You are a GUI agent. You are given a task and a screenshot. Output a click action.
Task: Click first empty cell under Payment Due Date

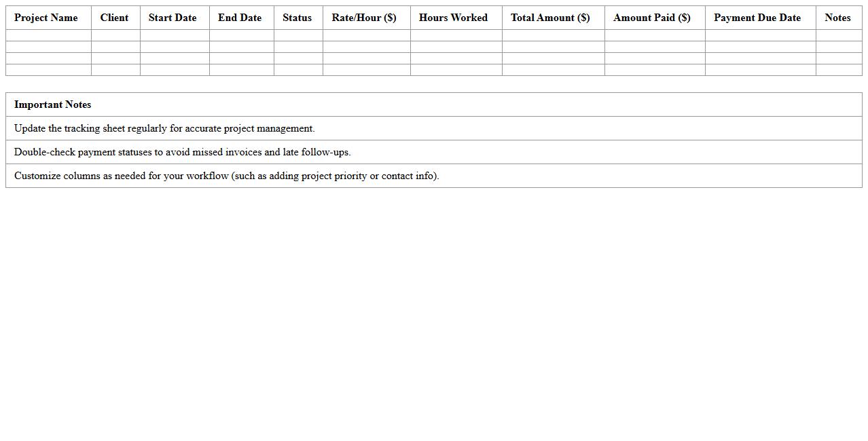[x=760, y=35]
